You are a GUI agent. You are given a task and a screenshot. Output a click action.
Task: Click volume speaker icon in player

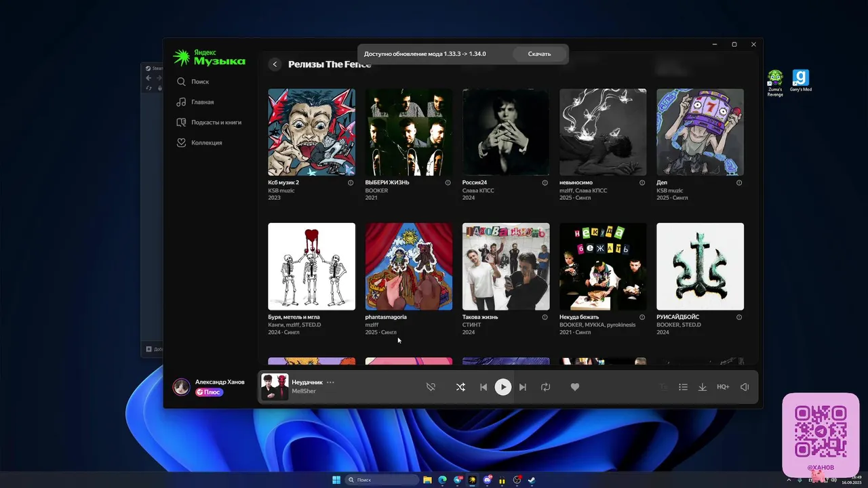pyautogui.click(x=745, y=387)
